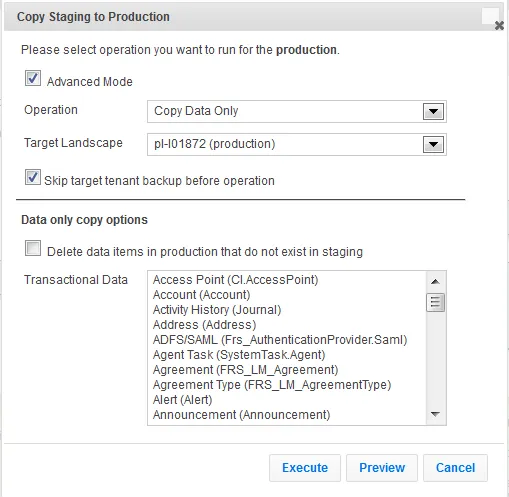509x497 pixels.
Task: Click the Transactional Data scrollbar thumb
Action: [435, 302]
